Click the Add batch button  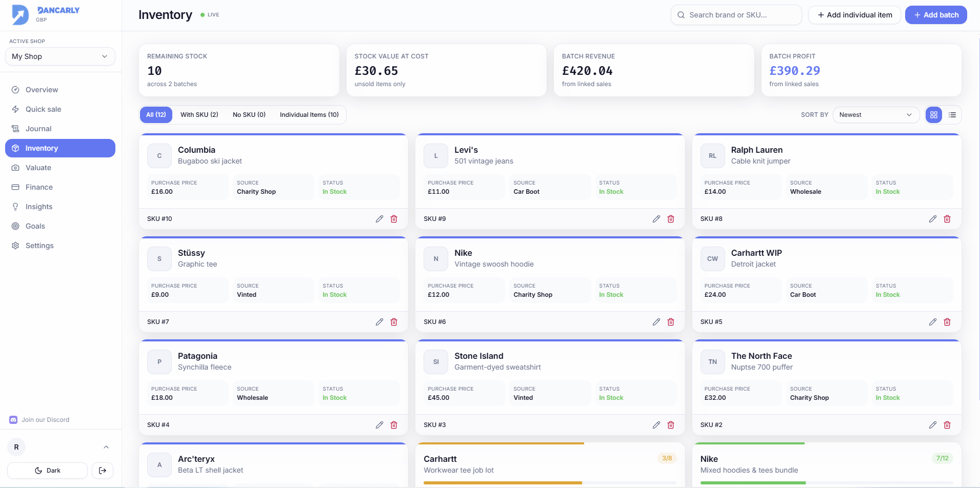point(936,15)
